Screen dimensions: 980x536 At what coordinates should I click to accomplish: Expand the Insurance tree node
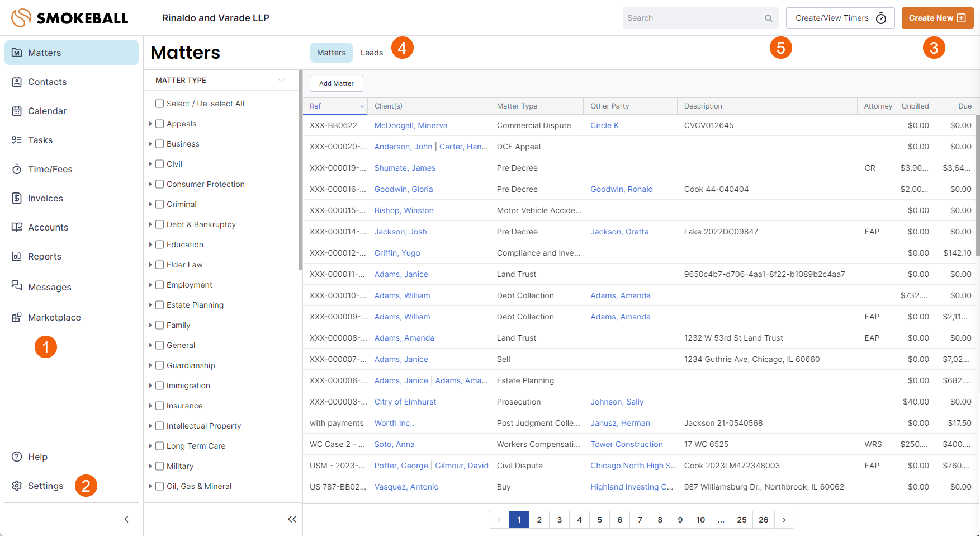150,406
